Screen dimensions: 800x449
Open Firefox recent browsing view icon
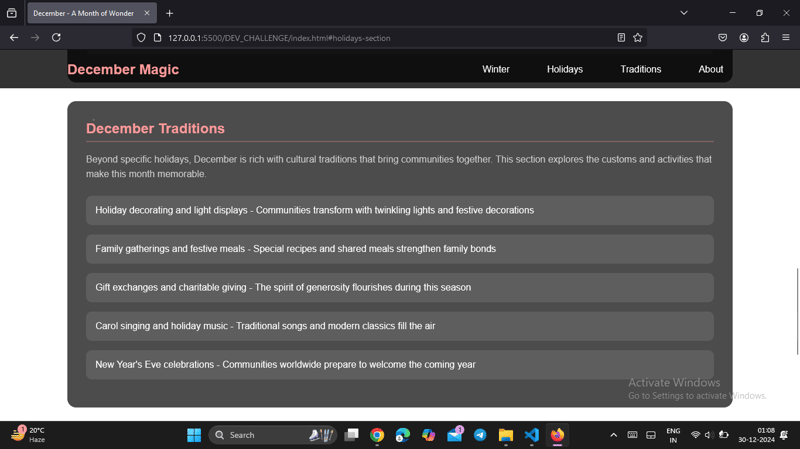tap(12, 13)
